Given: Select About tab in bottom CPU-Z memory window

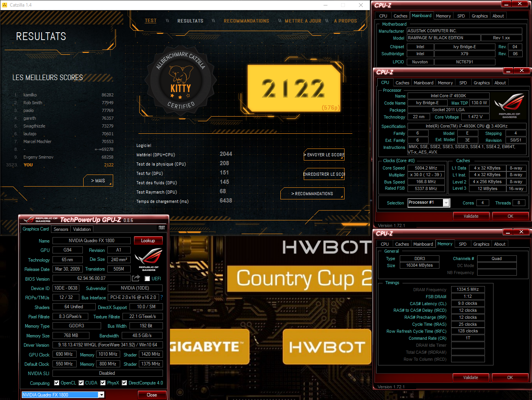Looking at the screenshot, I should coord(500,244).
